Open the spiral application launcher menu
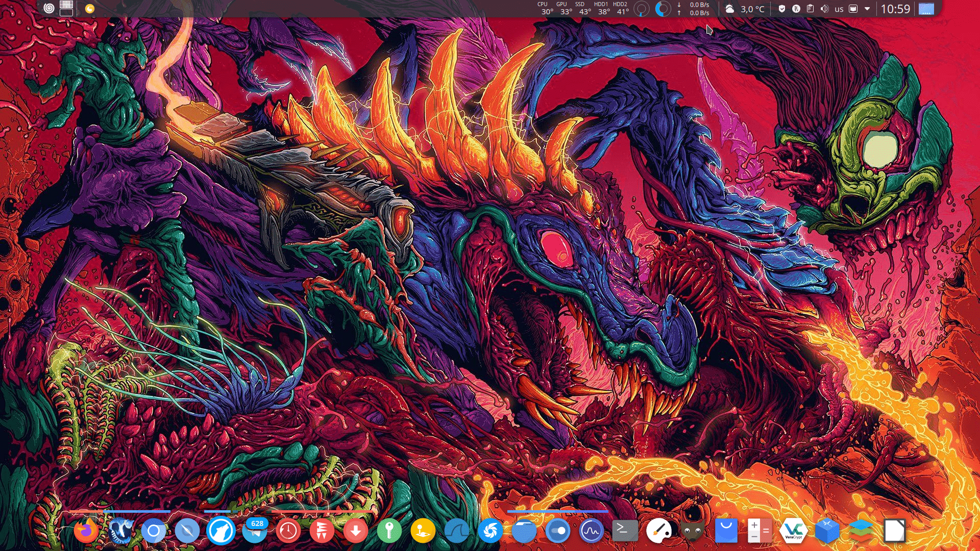Image resolution: width=980 pixels, height=551 pixels. pyautogui.click(x=49, y=8)
